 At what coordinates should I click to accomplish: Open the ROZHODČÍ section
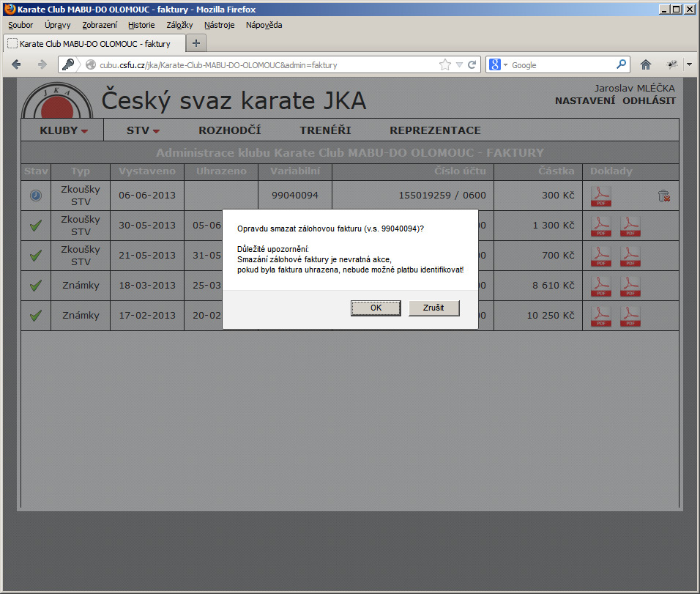point(229,130)
